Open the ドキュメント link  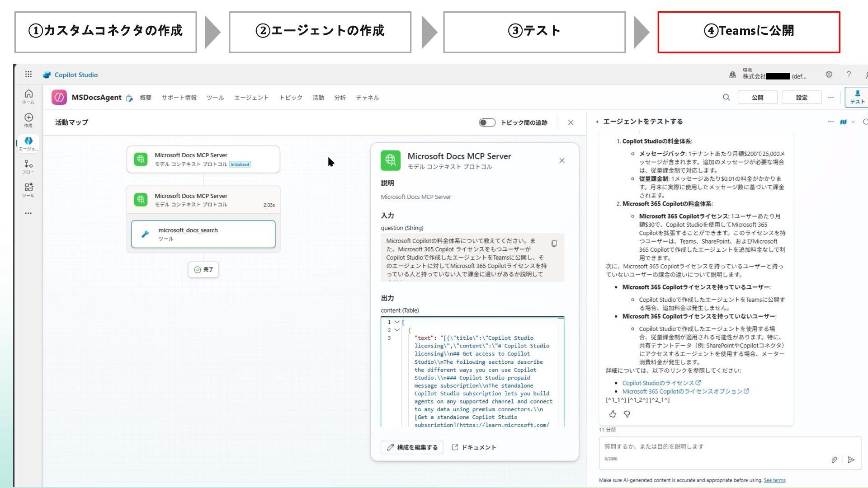(474, 447)
